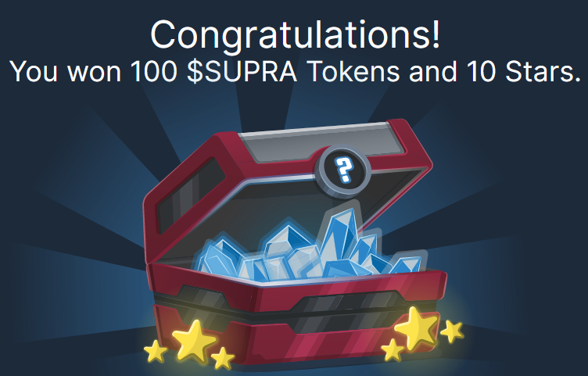
Task: Tap the small star right of the big left star
Action: pos(222,358)
